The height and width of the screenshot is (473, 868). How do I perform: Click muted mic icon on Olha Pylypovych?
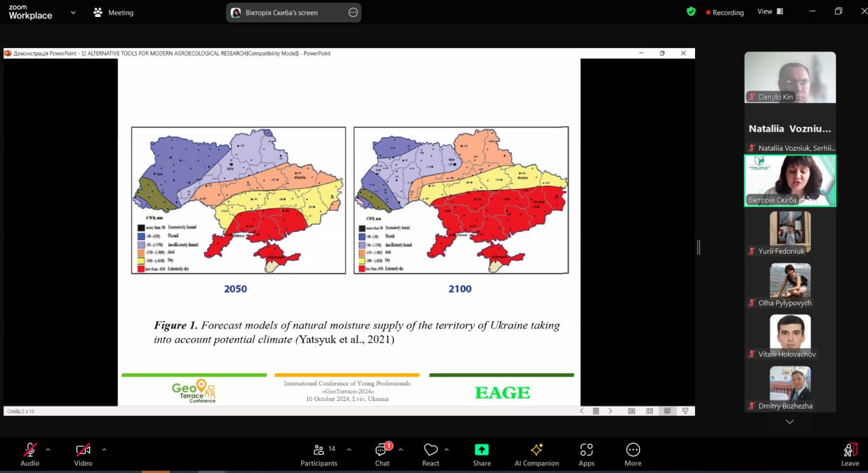pos(751,303)
